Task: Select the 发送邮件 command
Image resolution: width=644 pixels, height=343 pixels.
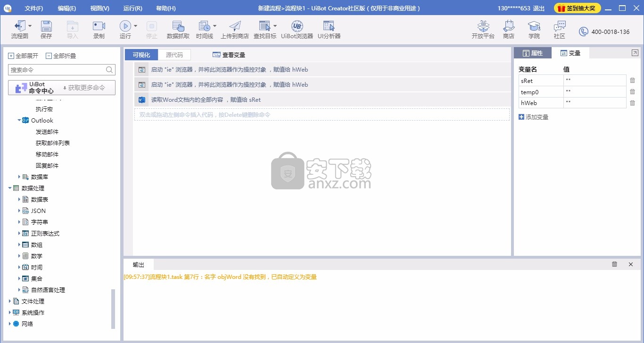Action: click(x=47, y=131)
